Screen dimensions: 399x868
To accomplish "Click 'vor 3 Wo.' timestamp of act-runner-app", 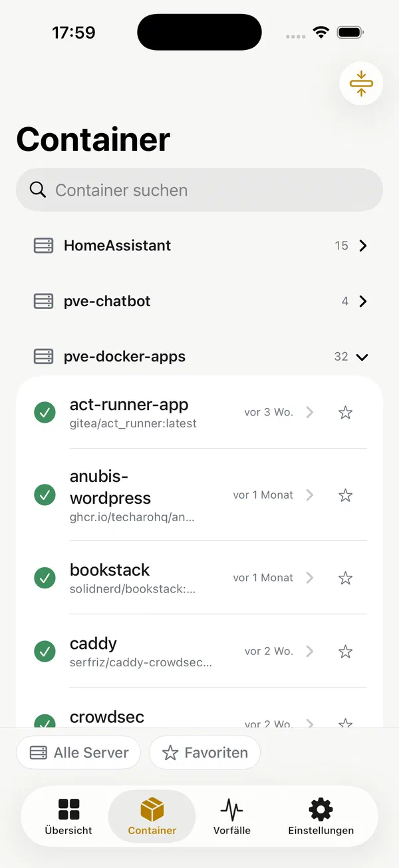I will (x=269, y=413).
